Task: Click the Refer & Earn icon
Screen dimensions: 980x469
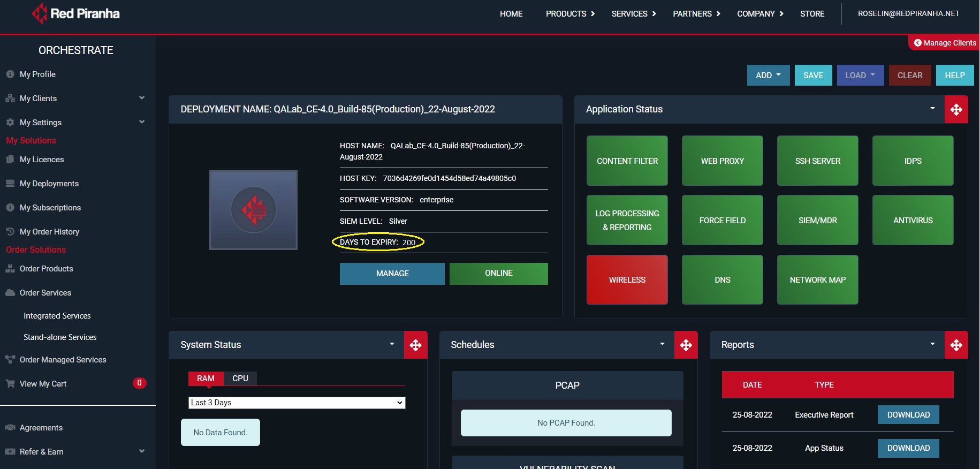Action: (10, 452)
